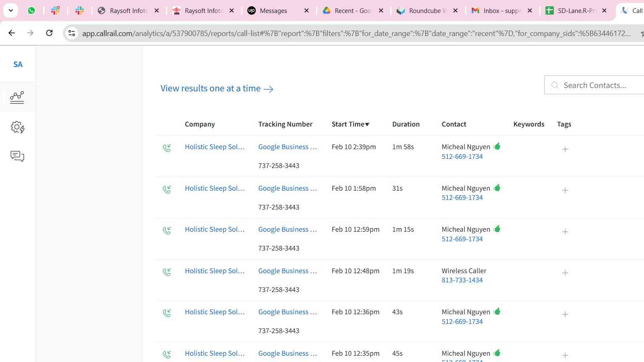
Task: Click thumbs-up lead icon for 12:59pm call
Action: click(497, 229)
